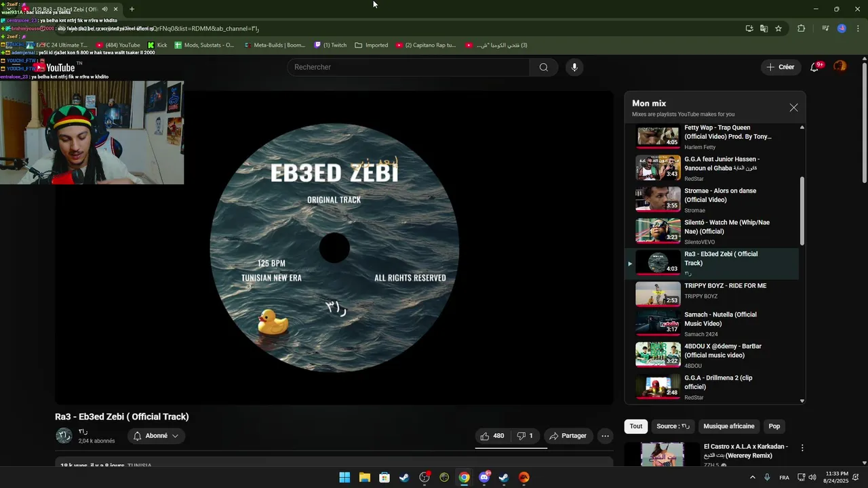Select the Pop filter chip
This screenshot has width=868, height=488.
click(774, 426)
